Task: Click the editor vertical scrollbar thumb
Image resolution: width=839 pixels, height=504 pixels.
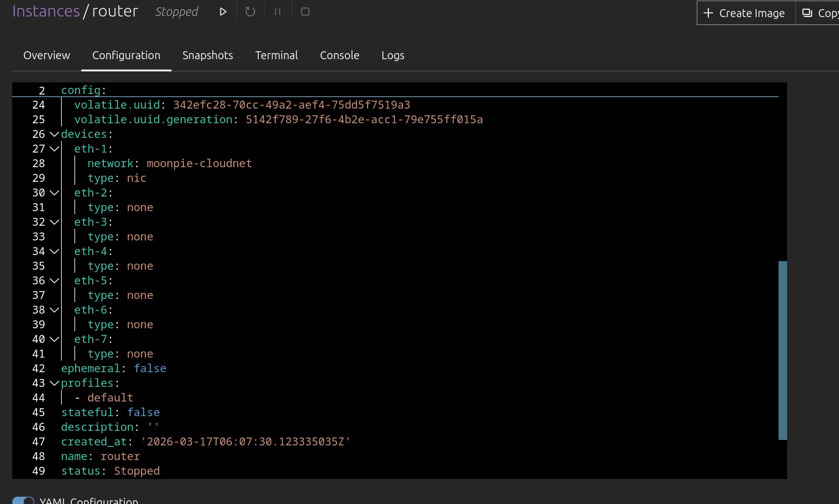Action: click(782, 350)
